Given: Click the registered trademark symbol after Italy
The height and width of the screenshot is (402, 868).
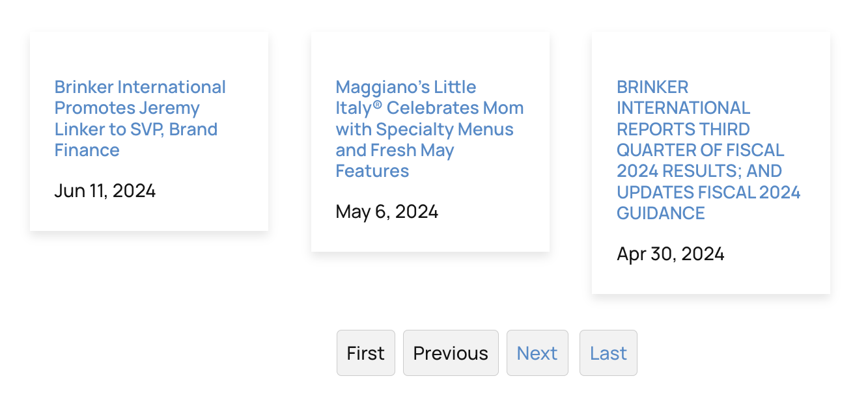Looking at the screenshot, I should 377,104.
